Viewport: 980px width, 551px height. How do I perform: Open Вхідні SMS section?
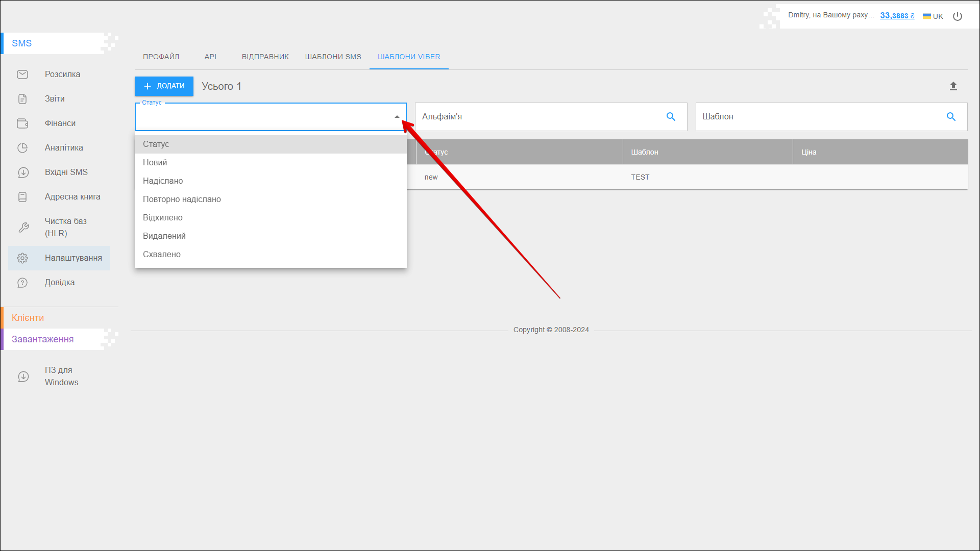tap(66, 172)
